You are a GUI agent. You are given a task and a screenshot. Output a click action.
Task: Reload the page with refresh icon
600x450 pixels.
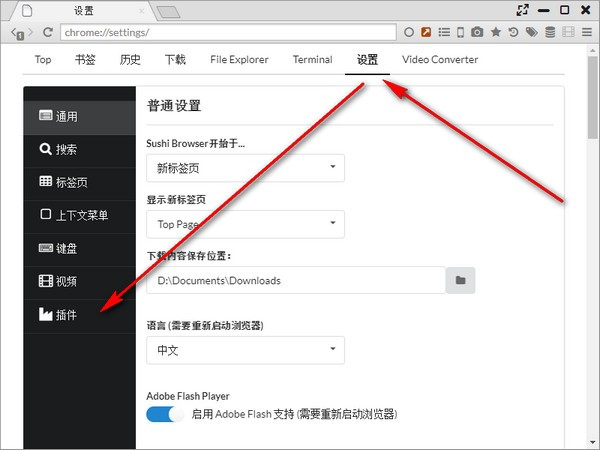[x=47, y=32]
